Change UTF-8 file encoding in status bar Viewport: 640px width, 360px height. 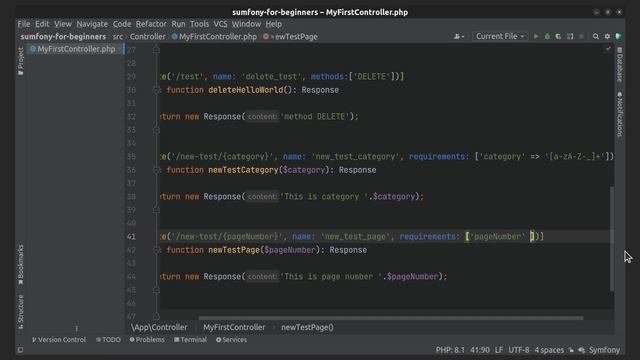point(518,350)
